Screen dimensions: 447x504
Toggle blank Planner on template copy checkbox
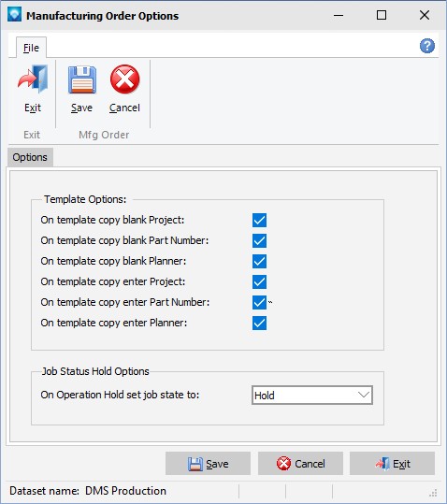pos(259,261)
